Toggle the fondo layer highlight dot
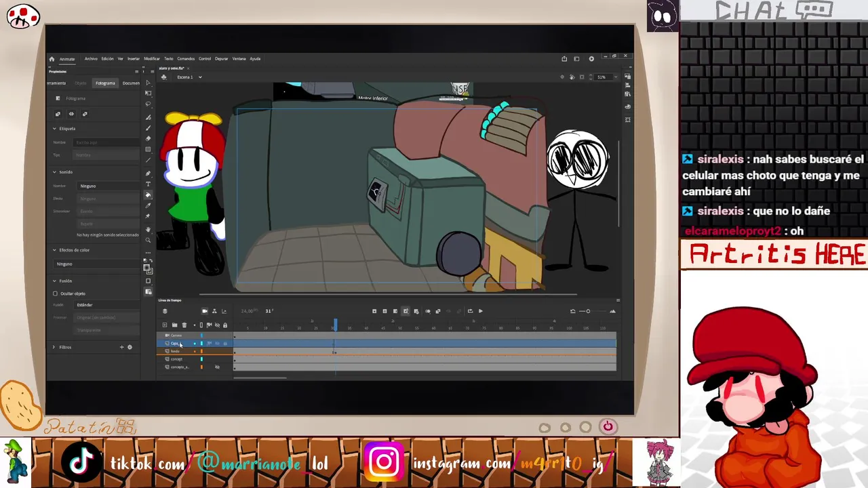Image resolution: width=868 pixels, height=488 pixels. coord(195,351)
